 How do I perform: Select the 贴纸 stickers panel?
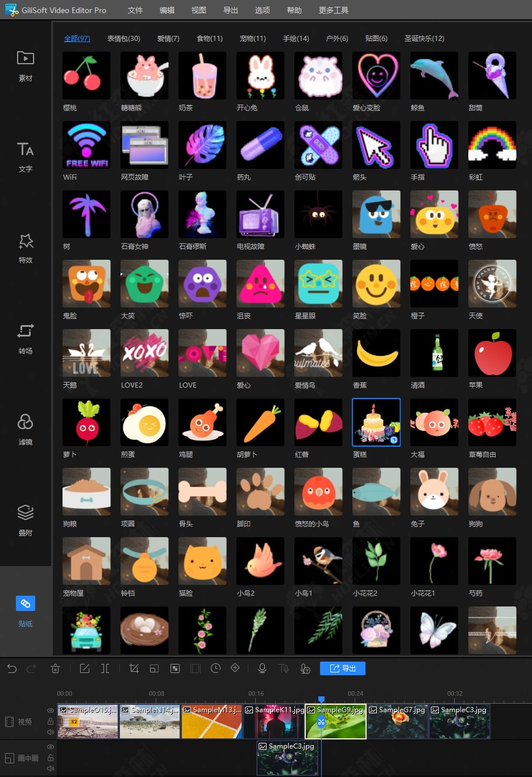26,612
